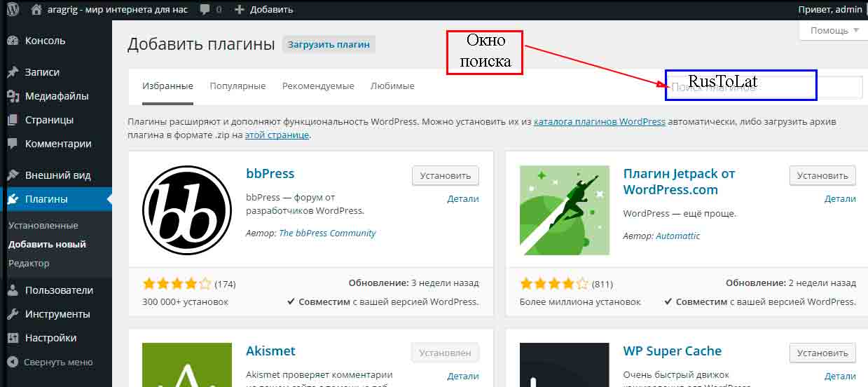Click the Загрузить плагин button
The width and height of the screenshot is (868, 387).
[329, 44]
